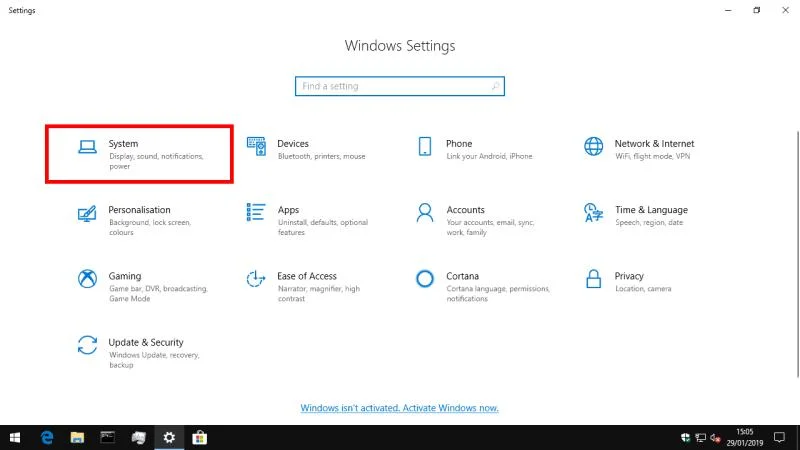Image resolution: width=800 pixels, height=450 pixels.
Task: Select the Update & Security label
Action: point(146,342)
